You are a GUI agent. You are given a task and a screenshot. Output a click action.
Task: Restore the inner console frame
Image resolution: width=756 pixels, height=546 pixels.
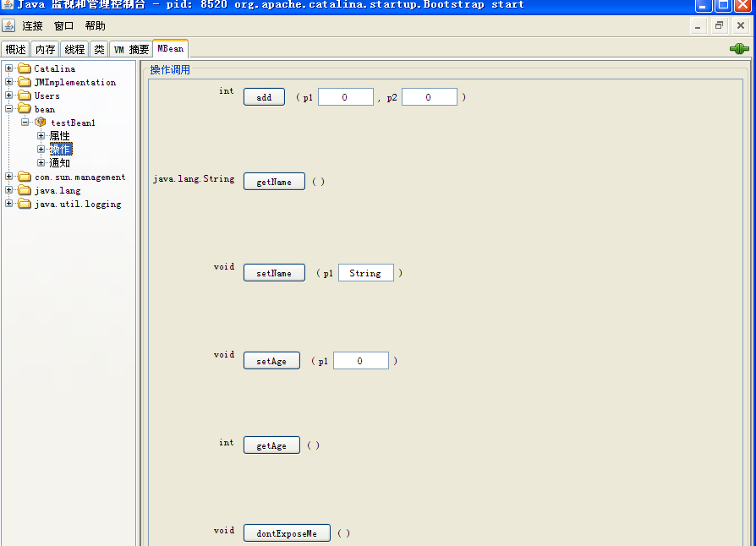[x=719, y=25]
